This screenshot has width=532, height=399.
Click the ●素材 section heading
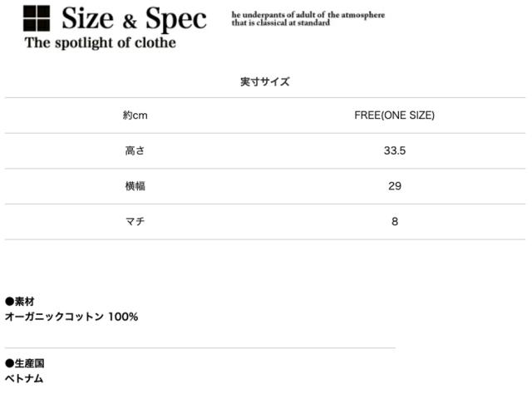(x=20, y=301)
